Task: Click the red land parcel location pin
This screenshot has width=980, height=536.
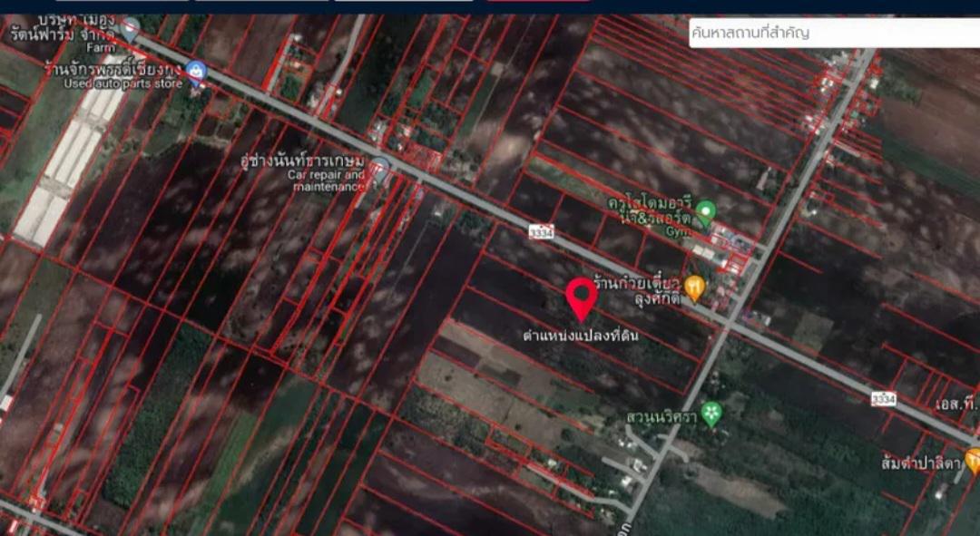Action: click(582, 299)
